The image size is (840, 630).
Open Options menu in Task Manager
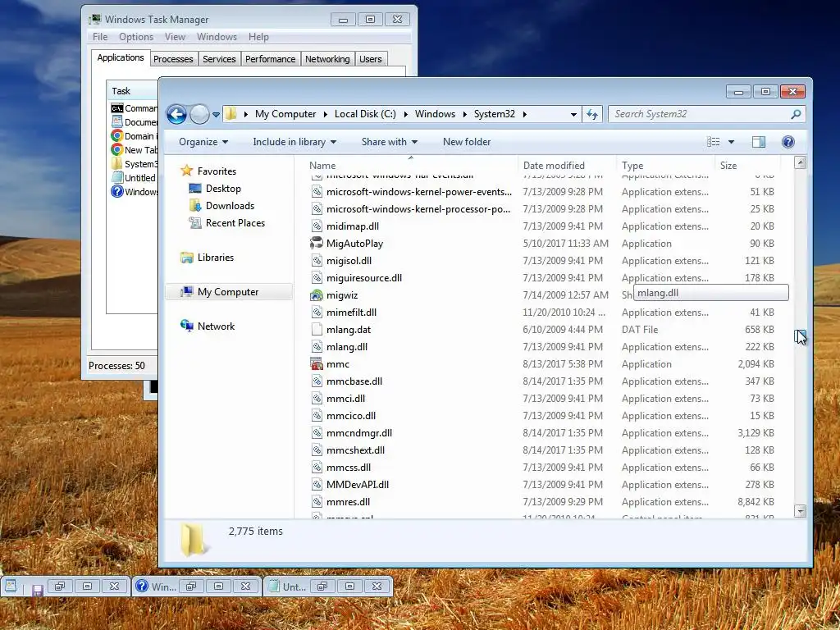click(136, 37)
